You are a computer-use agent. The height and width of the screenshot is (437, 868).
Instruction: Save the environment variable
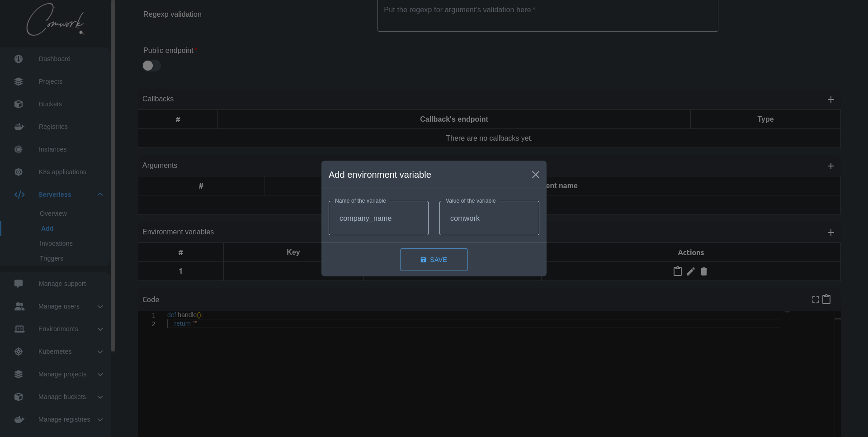434,260
